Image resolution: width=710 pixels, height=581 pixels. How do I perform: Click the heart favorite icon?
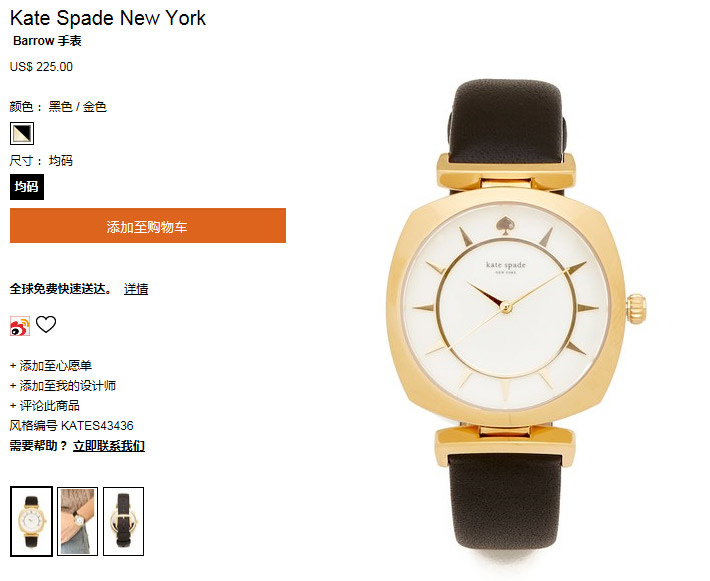46,324
